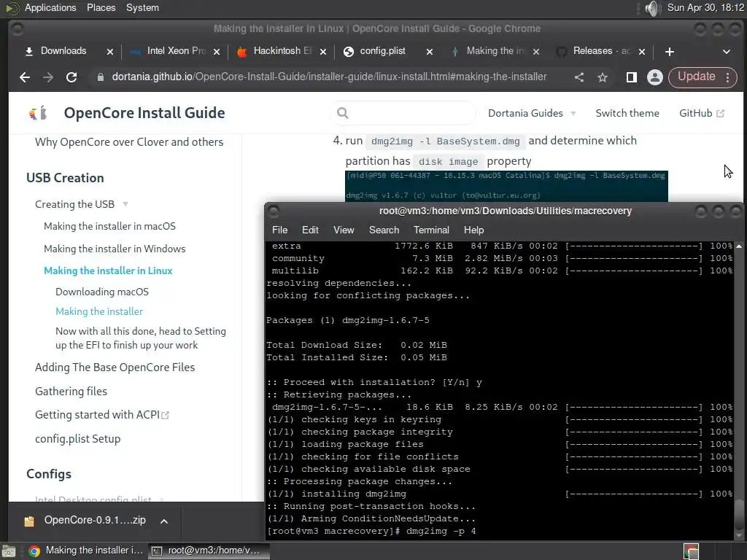This screenshot has width=747, height=560.
Task: Click Switch theme
Action: click(627, 113)
